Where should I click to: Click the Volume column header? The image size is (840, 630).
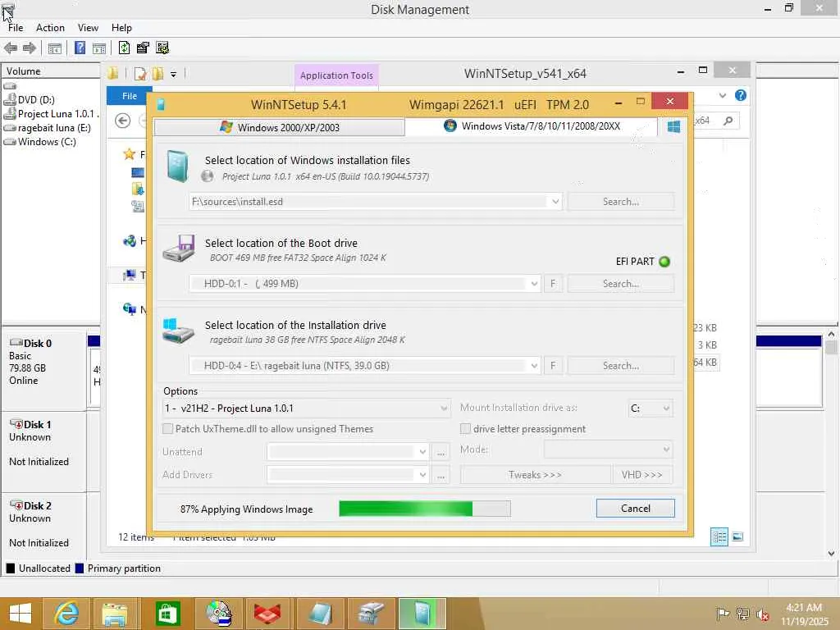pos(51,71)
